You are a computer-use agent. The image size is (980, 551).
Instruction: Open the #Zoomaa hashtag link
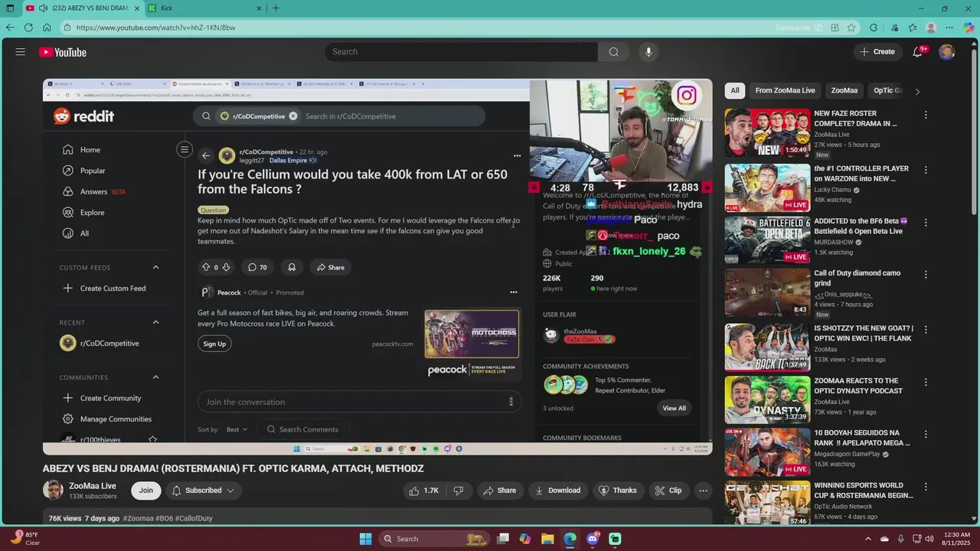click(x=138, y=519)
